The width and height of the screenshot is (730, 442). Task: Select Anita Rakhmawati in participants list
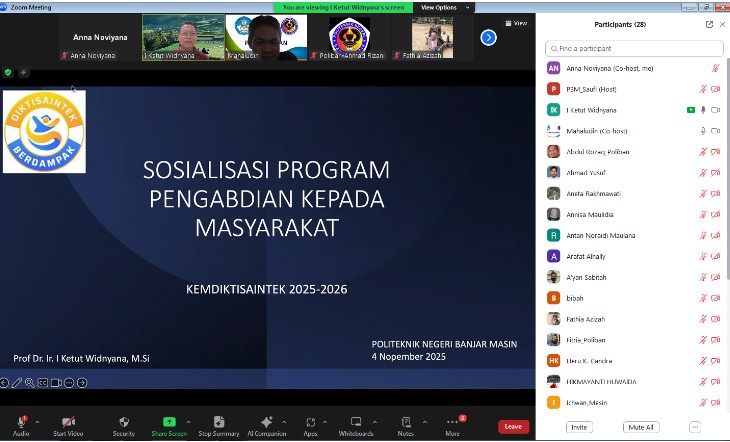634,194
